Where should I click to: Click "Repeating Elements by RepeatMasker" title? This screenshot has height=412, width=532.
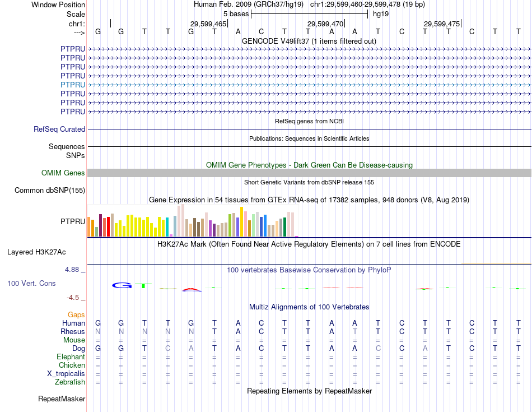tap(309, 391)
